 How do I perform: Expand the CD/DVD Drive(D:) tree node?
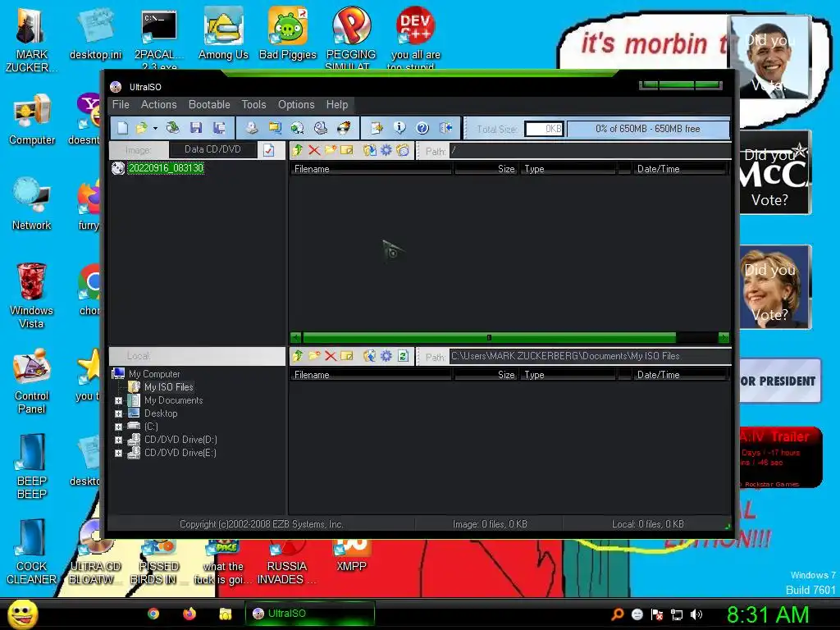(118, 440)
